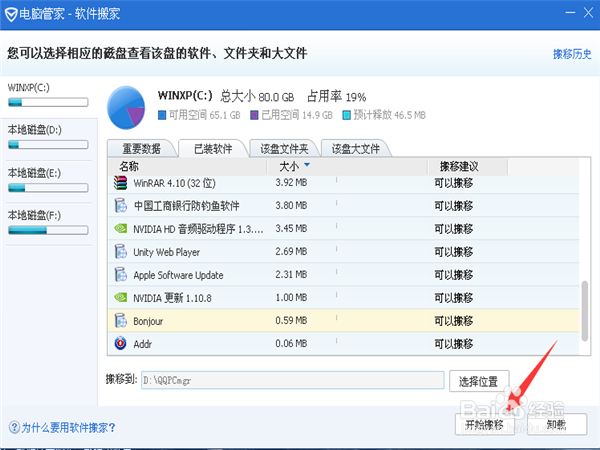Select the 中国工商银行防钓鱼软件 row name
Viewport: 600px width, 450px height.
point(186,206)
